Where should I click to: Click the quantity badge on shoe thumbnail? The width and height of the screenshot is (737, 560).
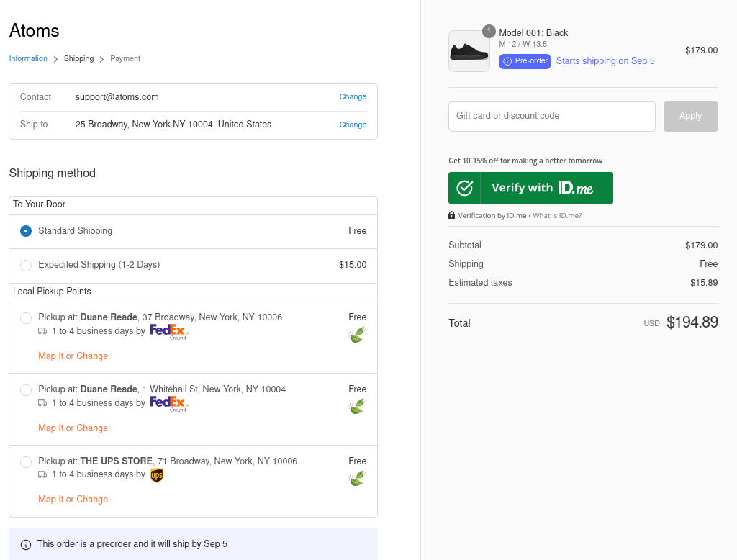point(489,31)
